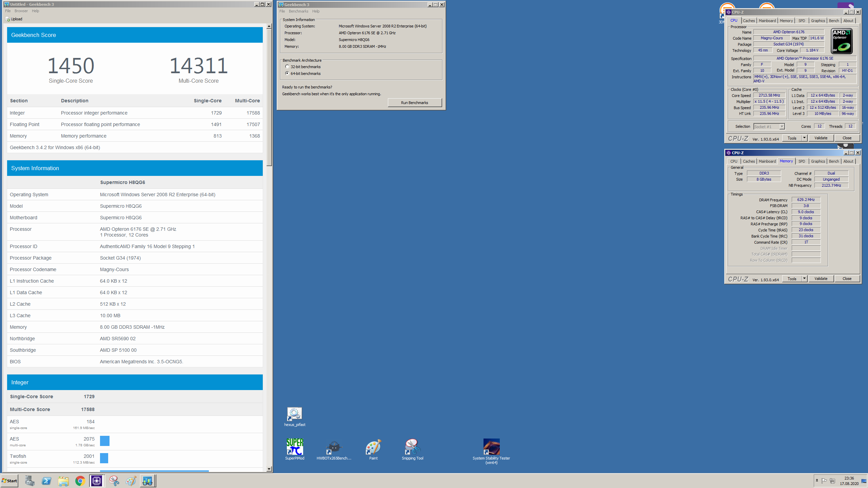
Task: Open the network icon in the system tray
Action: coord(832,481)
